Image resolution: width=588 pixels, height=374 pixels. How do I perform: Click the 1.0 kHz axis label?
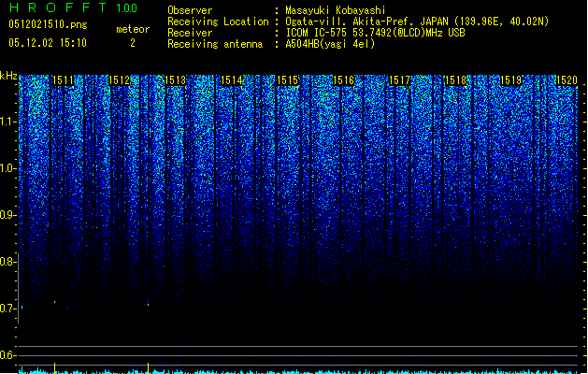pos(8,168)
